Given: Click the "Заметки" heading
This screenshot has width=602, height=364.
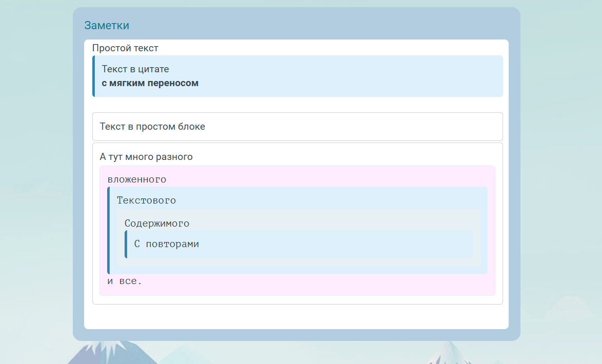Looking at the screenshot, I should (x=107, y=25).
